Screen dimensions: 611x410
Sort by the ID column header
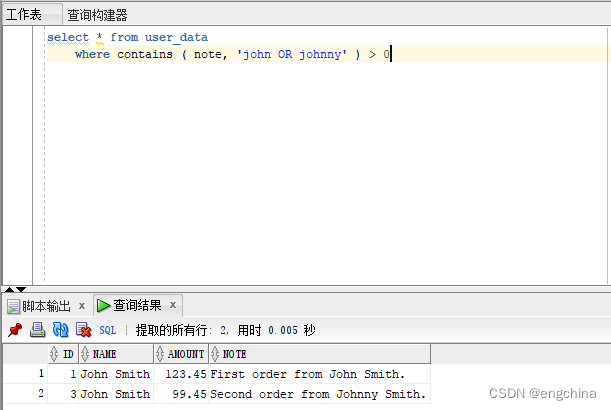63,354
